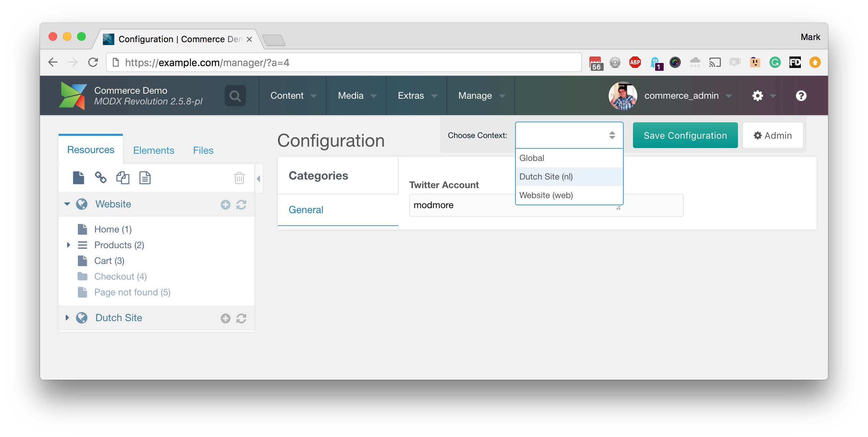Select Website (web) from context list
This screenshot has height=437, width=868.
569,195
